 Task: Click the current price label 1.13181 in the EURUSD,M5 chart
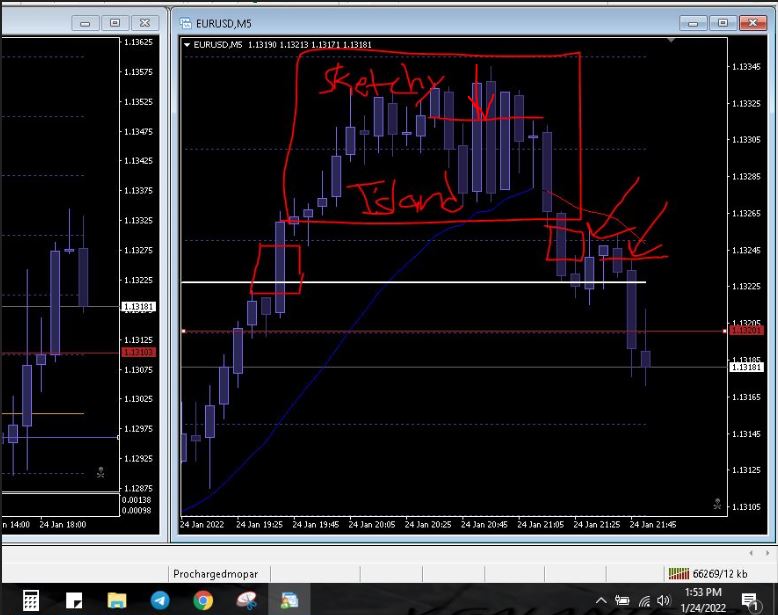tap(746, 367)
